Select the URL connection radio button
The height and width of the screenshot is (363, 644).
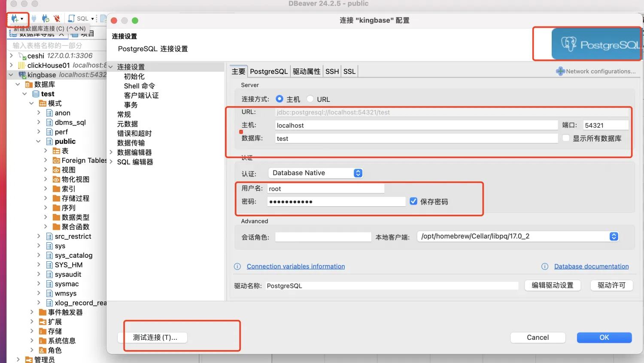point(309,99)
